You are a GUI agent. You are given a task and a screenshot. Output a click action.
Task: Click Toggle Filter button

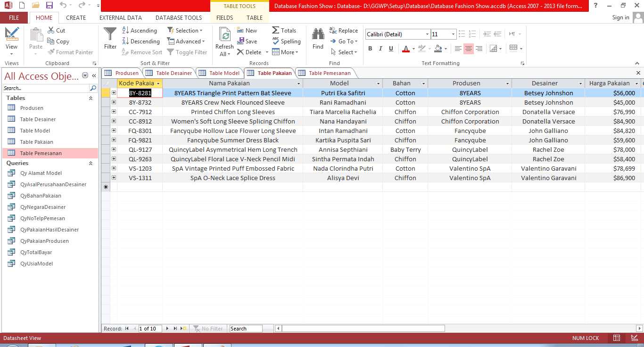pos(187,52)
